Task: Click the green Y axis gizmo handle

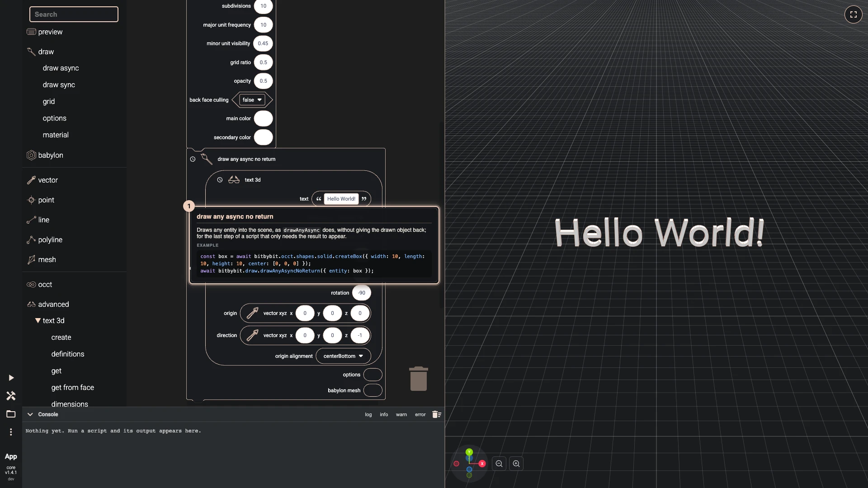Action: [x=469, y=452]
